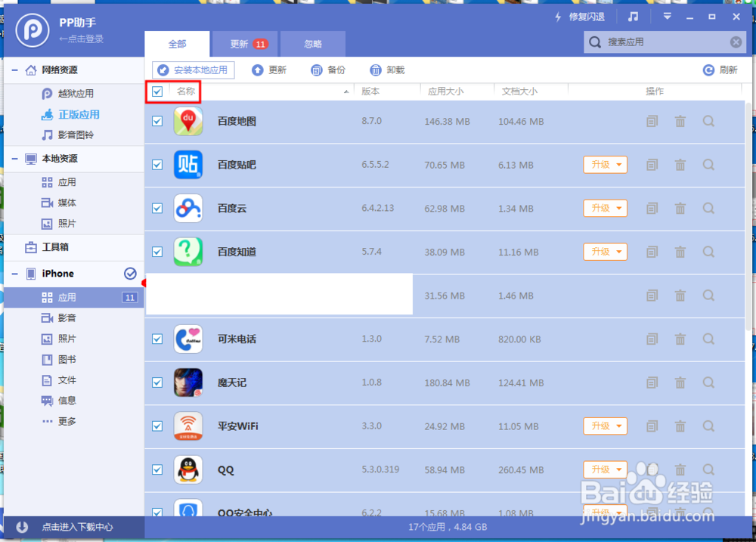Collapse the iPhone tree section
The height and width of the screenshot is (542, 756).
click(x=15, y=274)
